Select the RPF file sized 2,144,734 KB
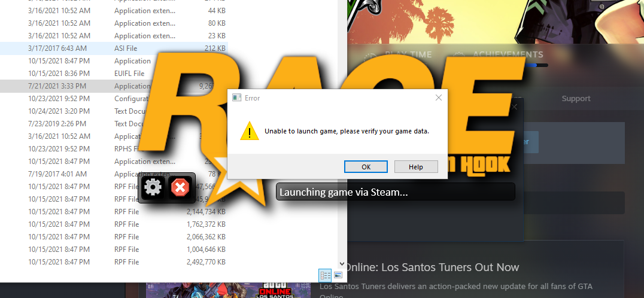The width and height of the screenshot is (644, 298). 114,212
